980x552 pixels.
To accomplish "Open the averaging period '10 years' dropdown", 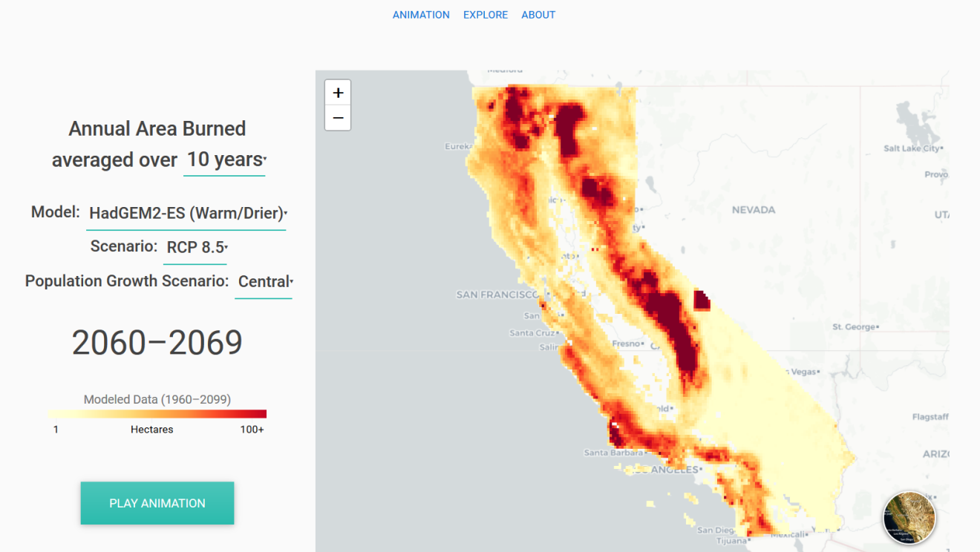I will 224,160.
